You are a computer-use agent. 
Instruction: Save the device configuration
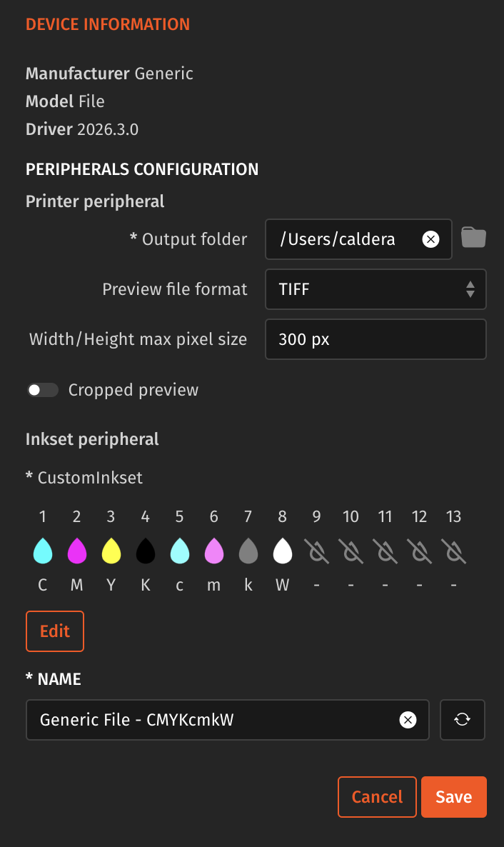click(x=454, y=796)
